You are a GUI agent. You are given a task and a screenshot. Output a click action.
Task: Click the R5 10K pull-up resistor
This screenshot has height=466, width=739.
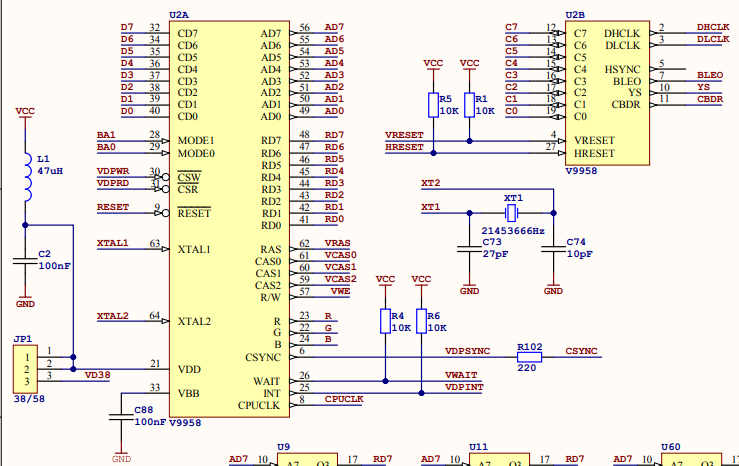coord(433,106)
